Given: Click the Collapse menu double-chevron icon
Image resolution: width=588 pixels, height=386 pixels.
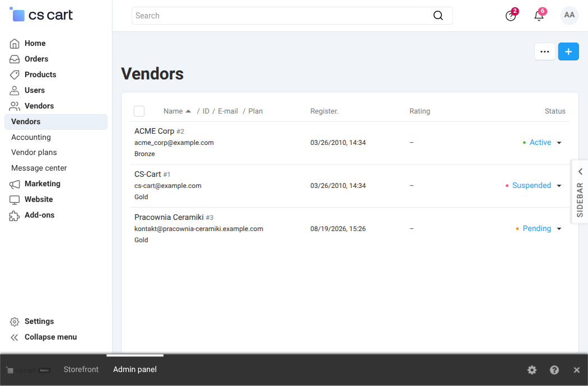Looking at the screenshot, I should 14,337.
